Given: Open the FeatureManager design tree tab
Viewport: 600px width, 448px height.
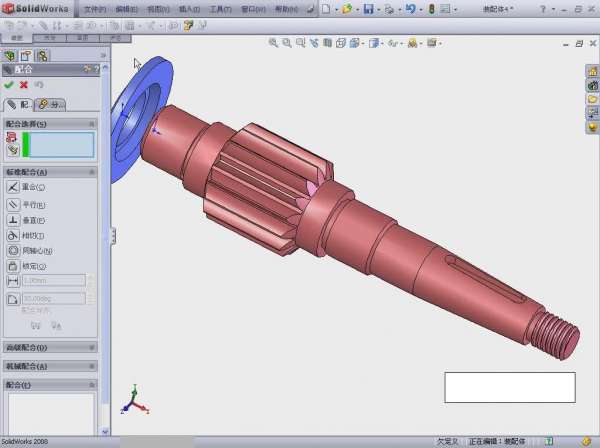Looking at the screenshot, I should [10, 56].
